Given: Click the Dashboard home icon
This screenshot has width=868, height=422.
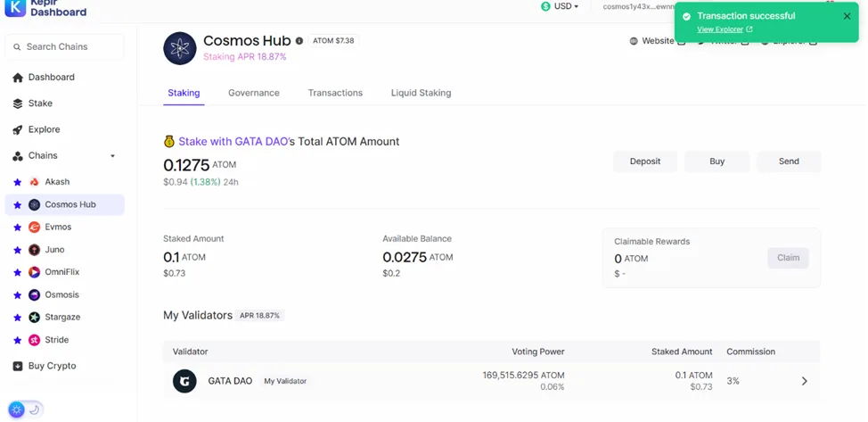Looking at the screenshot, I should 18,78.
